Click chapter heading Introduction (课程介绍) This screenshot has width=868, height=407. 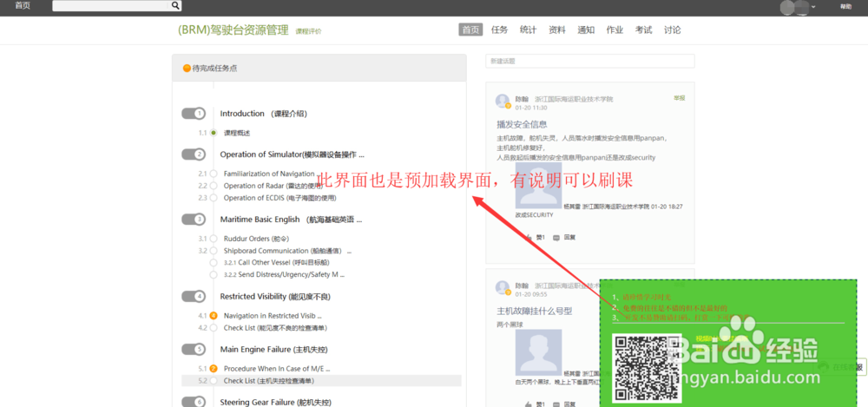(x=264, y=114)
